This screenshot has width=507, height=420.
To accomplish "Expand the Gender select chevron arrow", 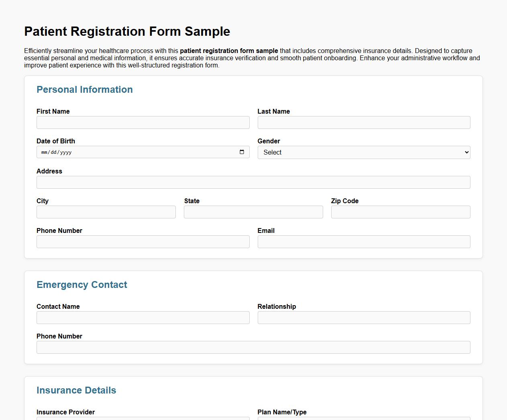I will tap(466, 152).
